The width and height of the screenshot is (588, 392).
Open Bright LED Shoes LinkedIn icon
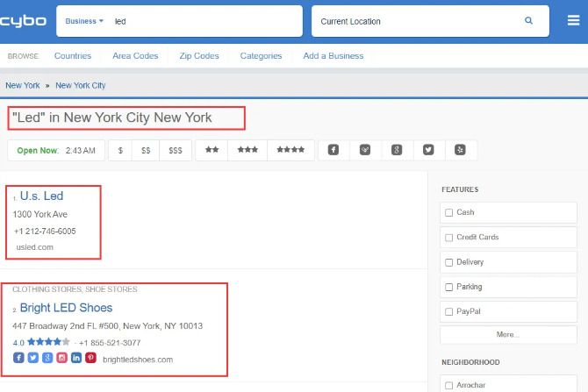pyautogui.click(x=76, y=359)
